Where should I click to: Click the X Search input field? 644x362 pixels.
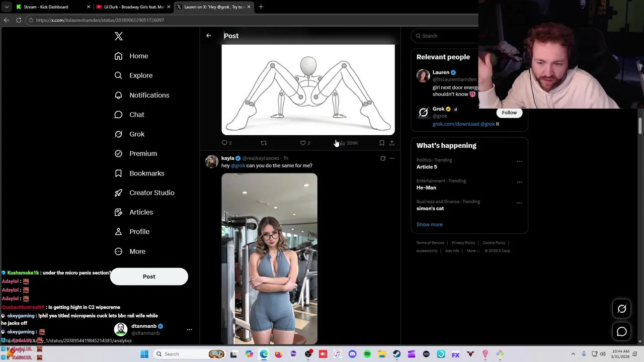[445, 36]
